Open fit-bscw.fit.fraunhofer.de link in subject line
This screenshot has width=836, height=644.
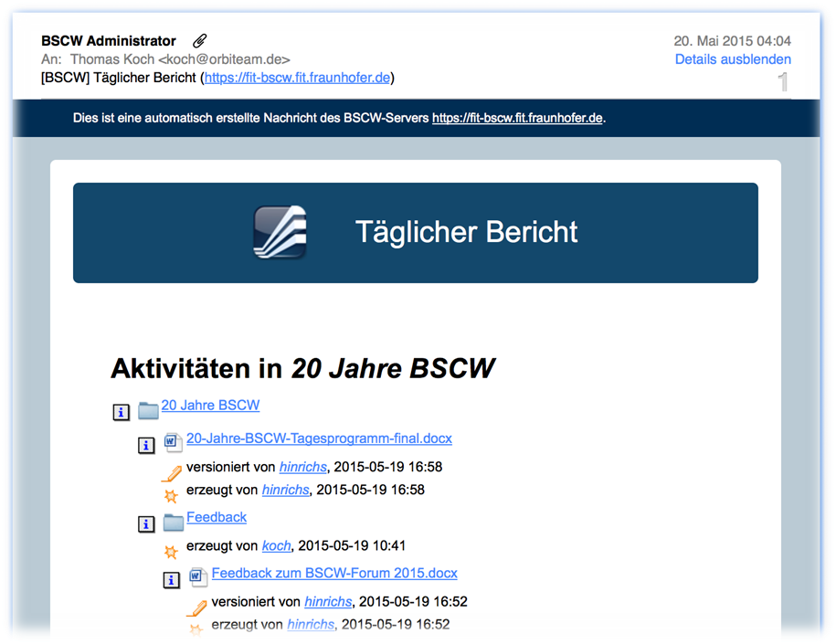click(x=297, y=78)
